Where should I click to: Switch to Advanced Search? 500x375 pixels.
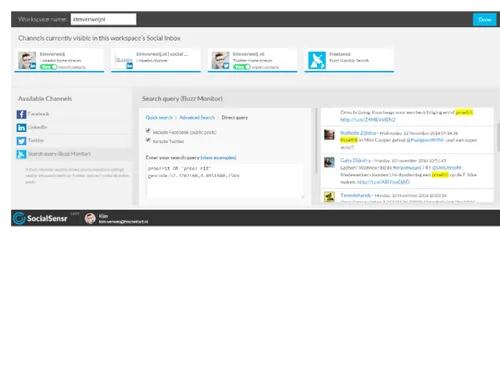tap(197, 117)
